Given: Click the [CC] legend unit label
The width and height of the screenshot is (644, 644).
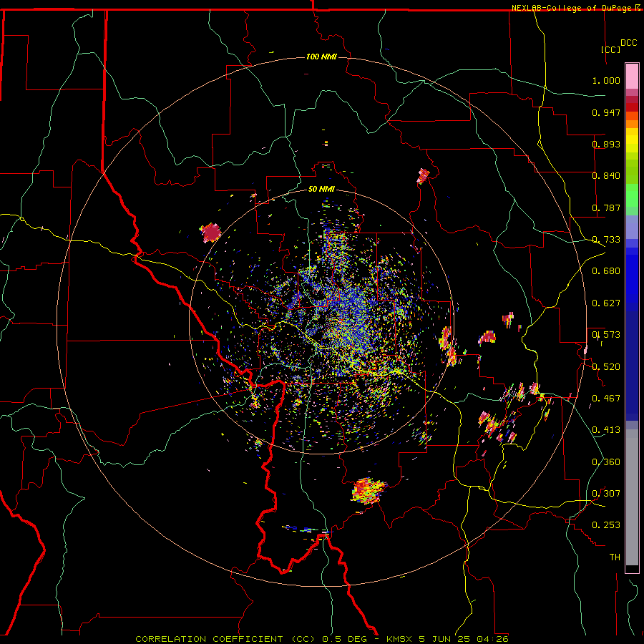Looking at the screenshot, I should (610, 49).
